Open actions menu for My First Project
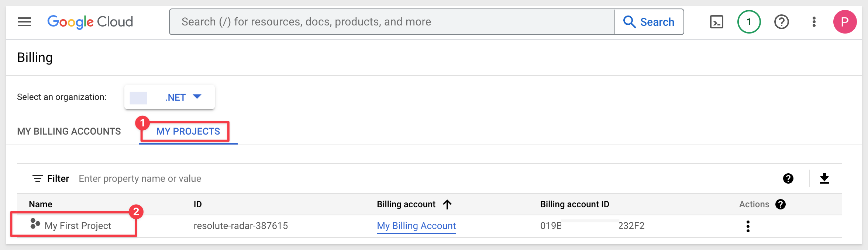The width and height of the screenshot is (868, 250). pos(748,226)
